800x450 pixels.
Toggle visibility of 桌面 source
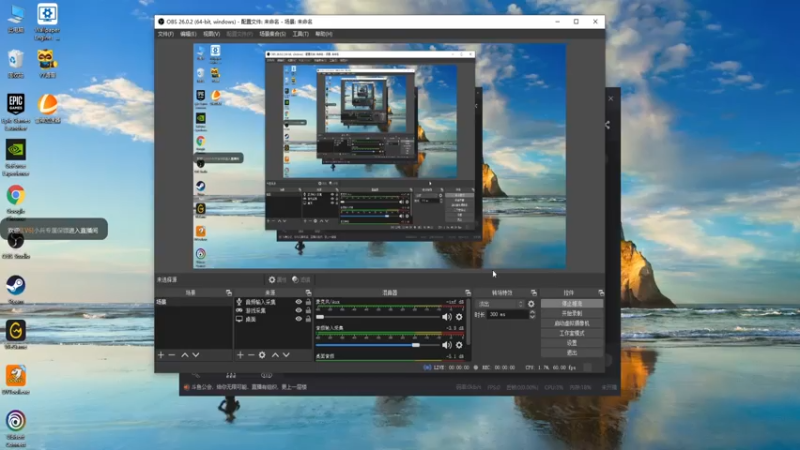pos(298,319)
